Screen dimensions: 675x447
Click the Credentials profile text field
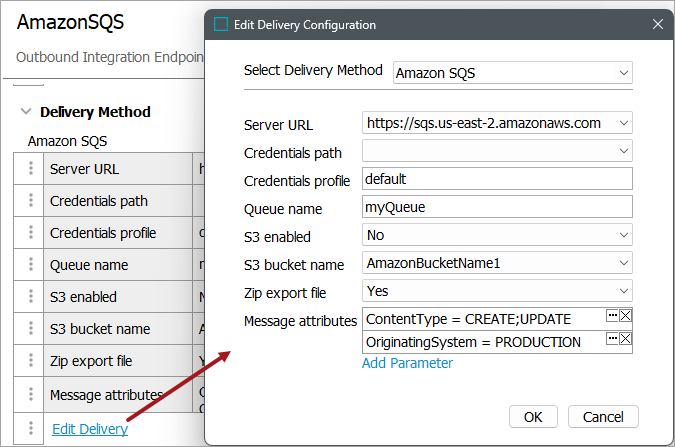pyautogui.click(x=497, y=179)
